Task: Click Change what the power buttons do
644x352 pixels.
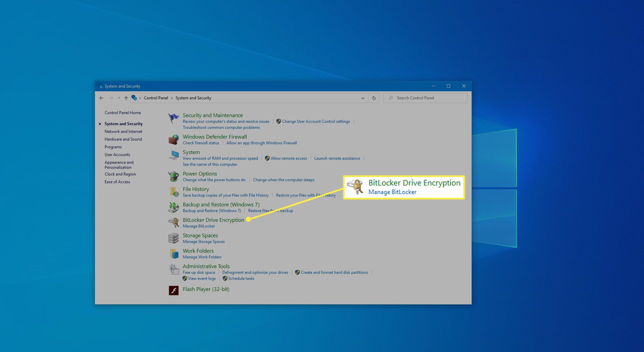Action: click(214, 180)
